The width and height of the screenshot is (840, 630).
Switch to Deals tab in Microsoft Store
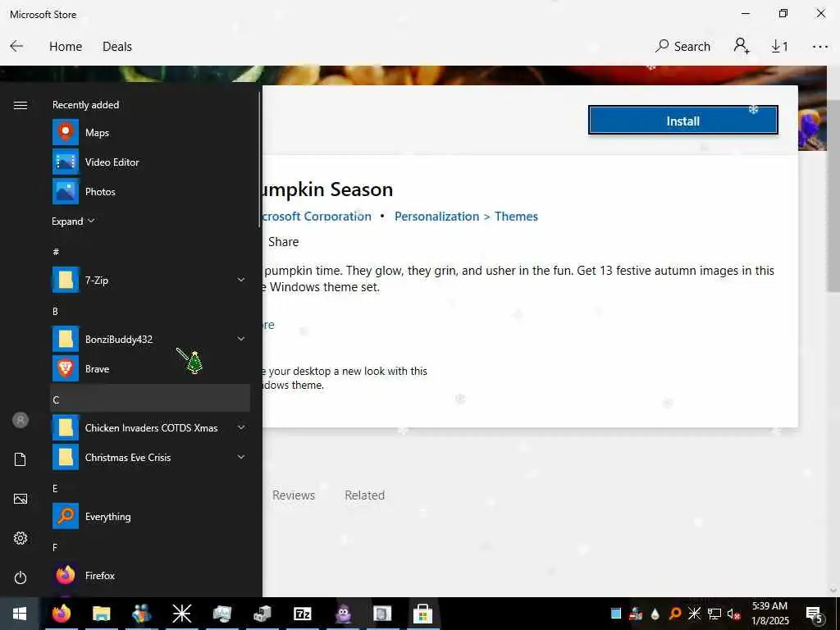pos(117,47)
